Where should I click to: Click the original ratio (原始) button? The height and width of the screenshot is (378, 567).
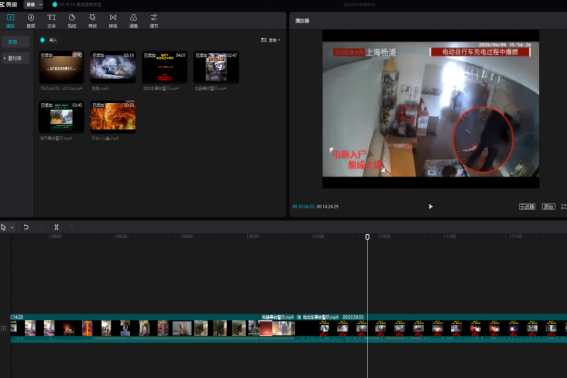point(549,207)
